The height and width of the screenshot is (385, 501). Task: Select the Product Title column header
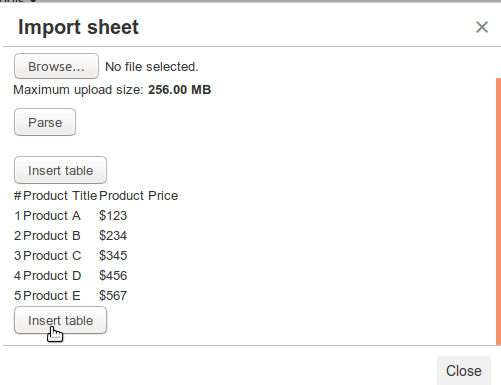coord(60,196)
